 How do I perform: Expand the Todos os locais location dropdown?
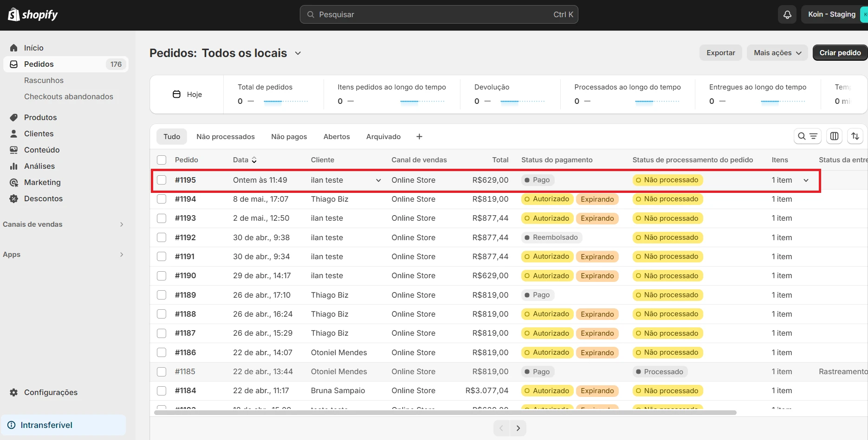pos(298,53)
